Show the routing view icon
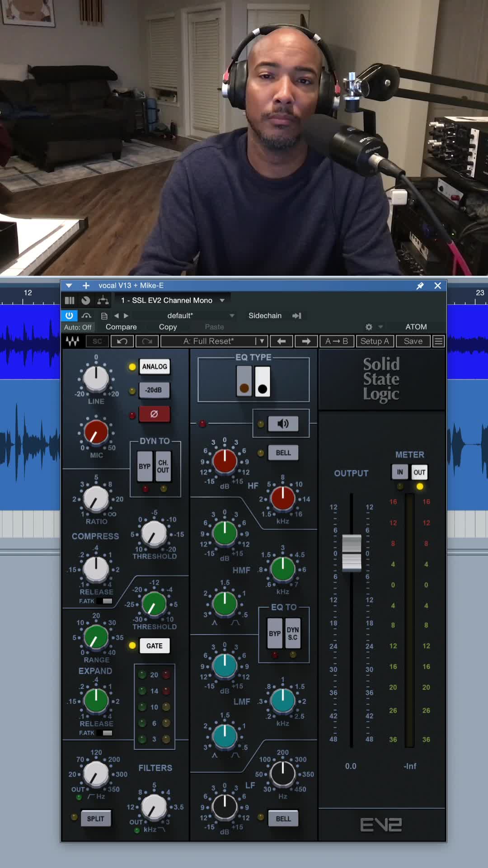 click(x=103, y=300)
